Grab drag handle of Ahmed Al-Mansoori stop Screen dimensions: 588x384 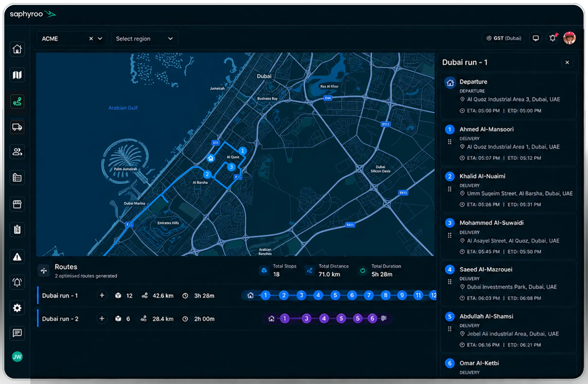click(450, 142)
